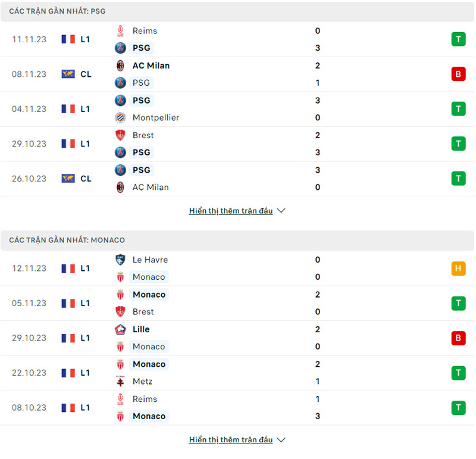Image resolution: width=476 pixels, height=459 pixels.
Task: Click the Metz club crest
Action: tap(120, 381)
